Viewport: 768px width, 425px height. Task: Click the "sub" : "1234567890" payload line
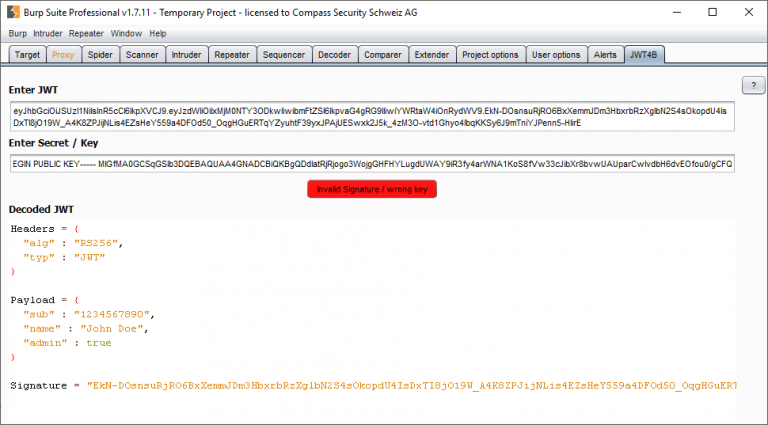click(x=89, y=314)
